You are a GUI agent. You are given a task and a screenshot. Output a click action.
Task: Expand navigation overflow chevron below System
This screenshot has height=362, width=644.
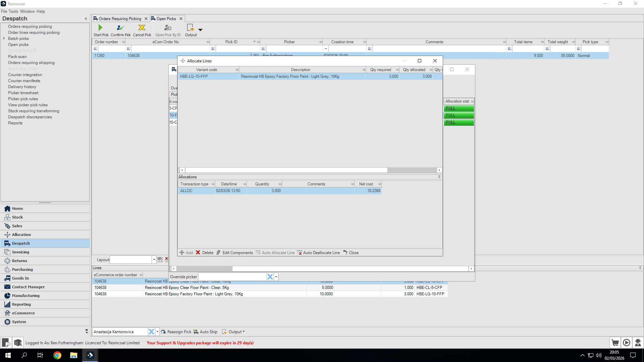pyautogui.click(x=87, y=331)
